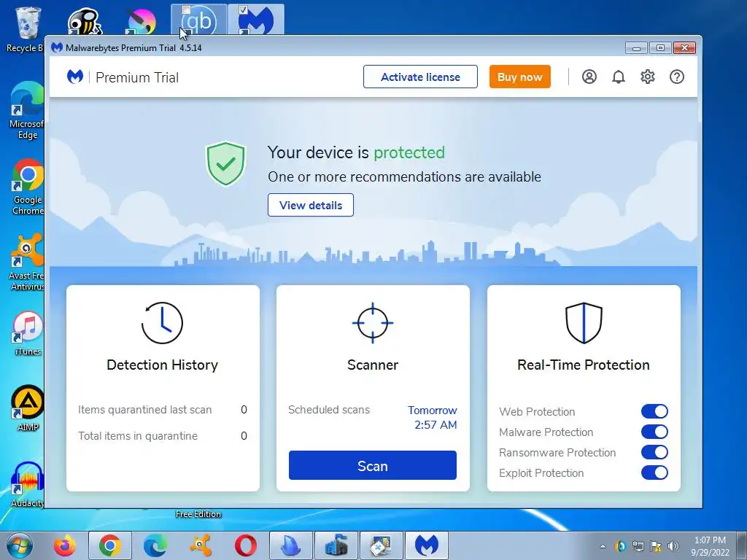Open the notifications bell icon
Image resolution: width=747 pixels, height=560 pixels.
click(619, 77)
